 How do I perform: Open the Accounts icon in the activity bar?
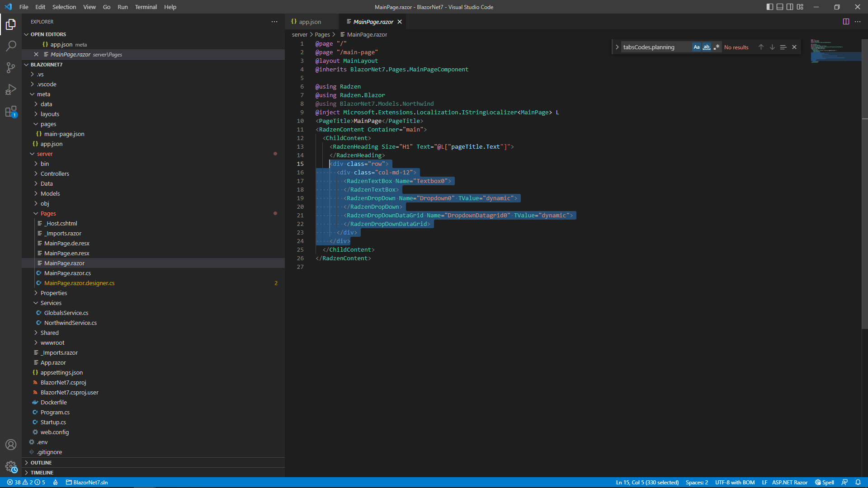pos(11,445)
